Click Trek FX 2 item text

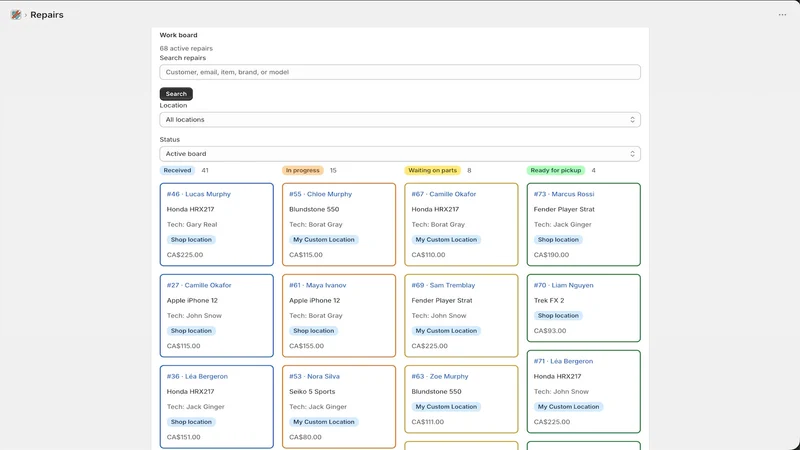tap(549, 301)
